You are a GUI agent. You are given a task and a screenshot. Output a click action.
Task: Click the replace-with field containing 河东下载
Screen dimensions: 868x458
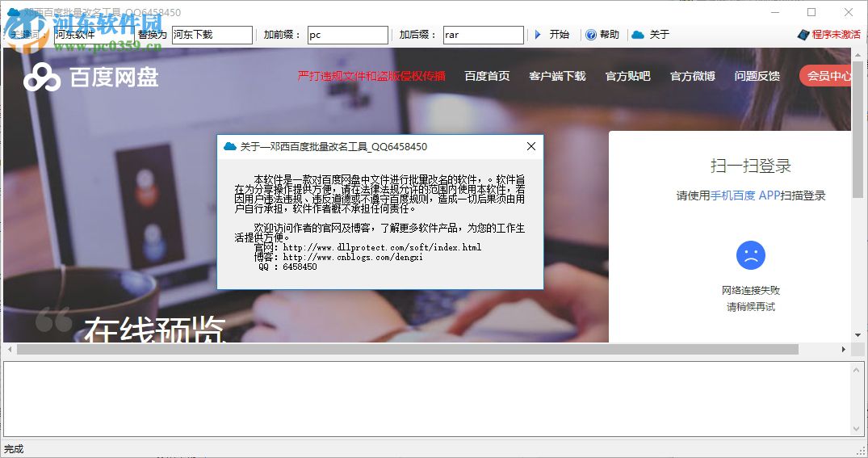point(212,35)
